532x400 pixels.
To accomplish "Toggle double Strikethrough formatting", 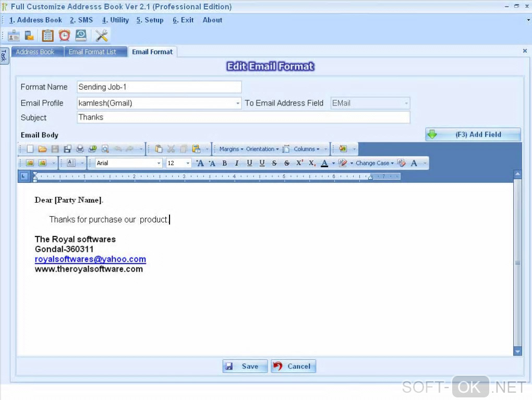I will [x=287, y=163].
